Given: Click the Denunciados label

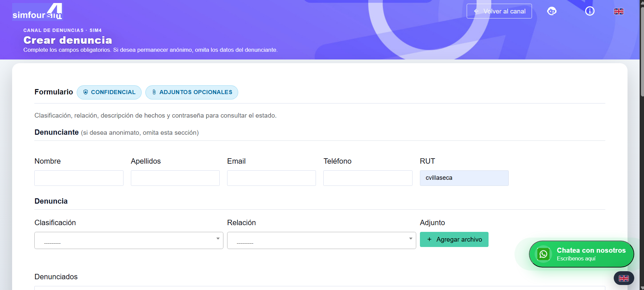Looking at the screenshot, I should point(56,277).
